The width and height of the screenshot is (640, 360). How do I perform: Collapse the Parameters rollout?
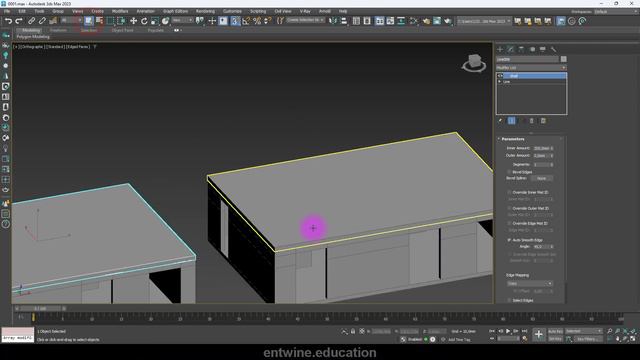click(x=513, y=139)
